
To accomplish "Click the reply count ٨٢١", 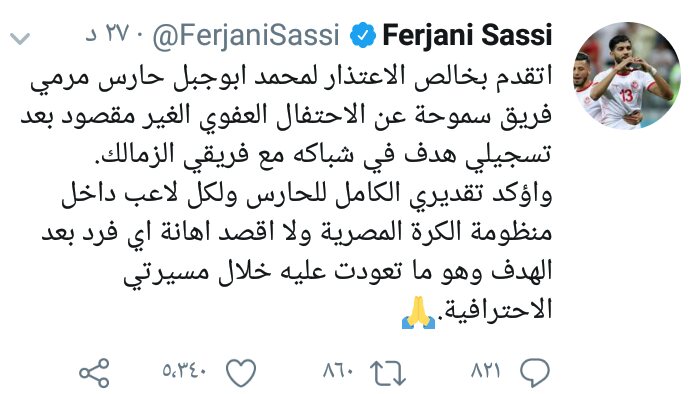I will [486, 370].
